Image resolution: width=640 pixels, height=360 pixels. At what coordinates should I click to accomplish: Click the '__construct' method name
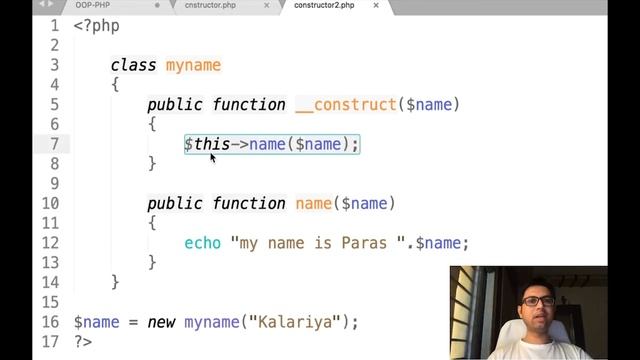[346, 105]
